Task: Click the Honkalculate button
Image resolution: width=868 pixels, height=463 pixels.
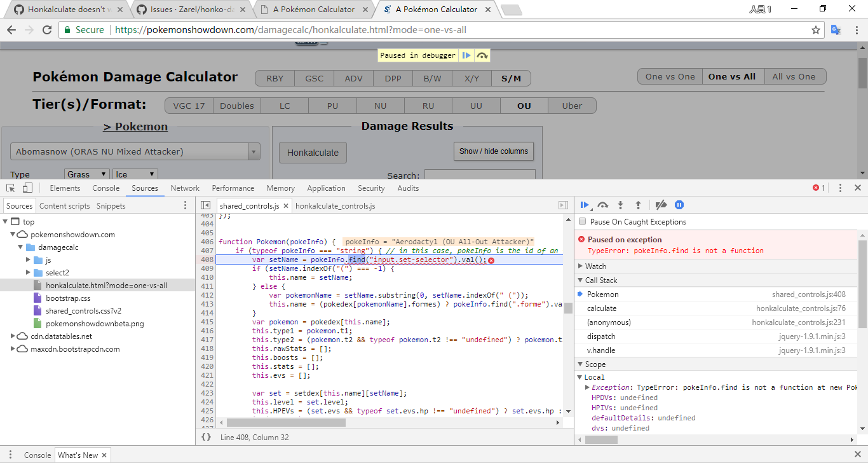Action: 313,153
